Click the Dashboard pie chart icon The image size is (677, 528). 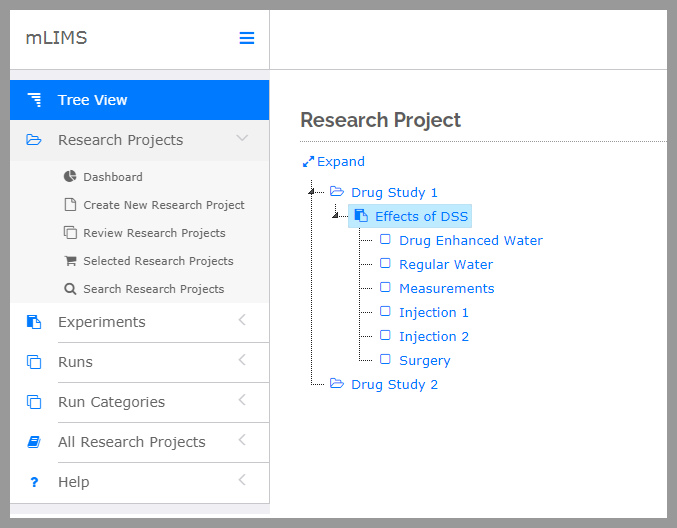(x=70, y=177)
